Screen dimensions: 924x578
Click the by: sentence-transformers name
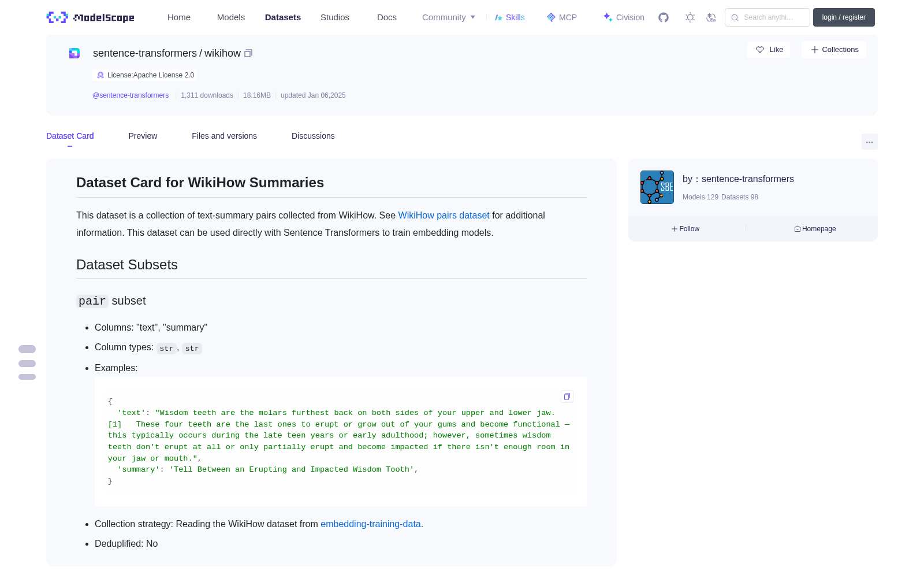click(x=738, y=179)
